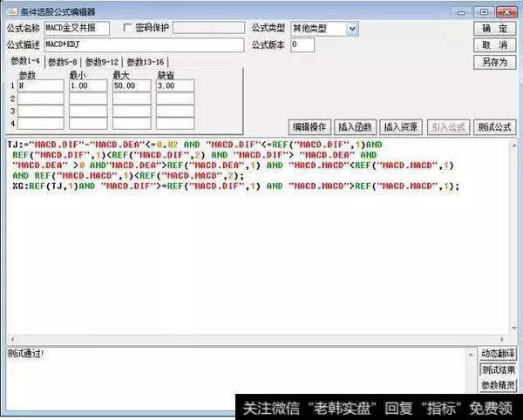Viewport: 523px width, 420px height.
Task: Open the 参数精灵 button
Action: (x=498, y=385)
